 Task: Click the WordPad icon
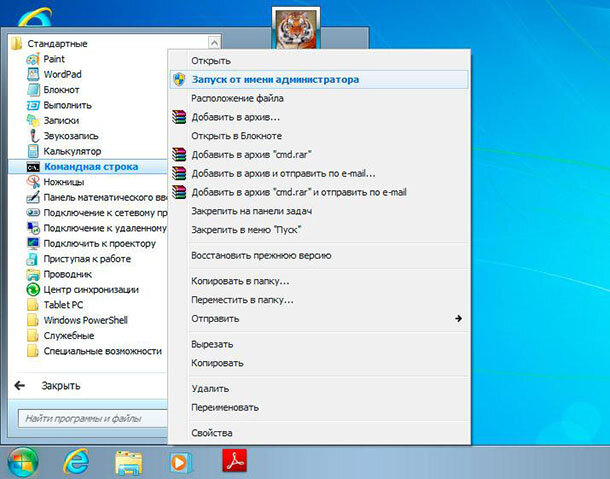(33, 74)
